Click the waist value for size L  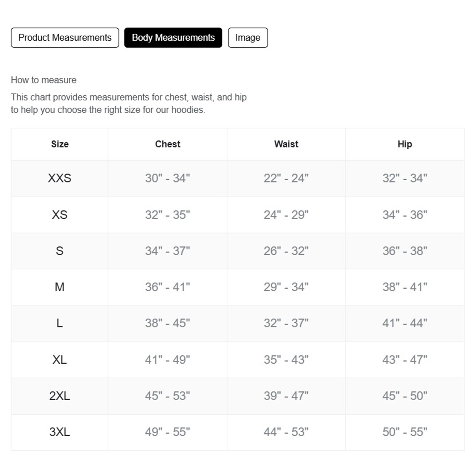tap(286, 323)
